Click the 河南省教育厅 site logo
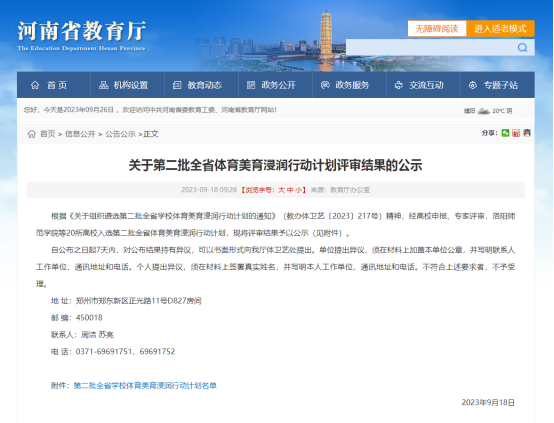This screenshot has height=423, width=554. (82, 35)
